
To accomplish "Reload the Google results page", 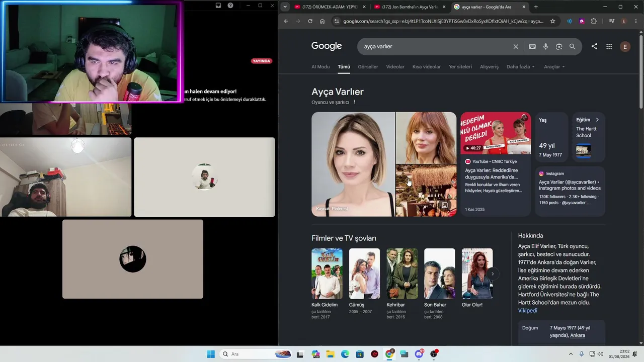I will pos(310,21).
